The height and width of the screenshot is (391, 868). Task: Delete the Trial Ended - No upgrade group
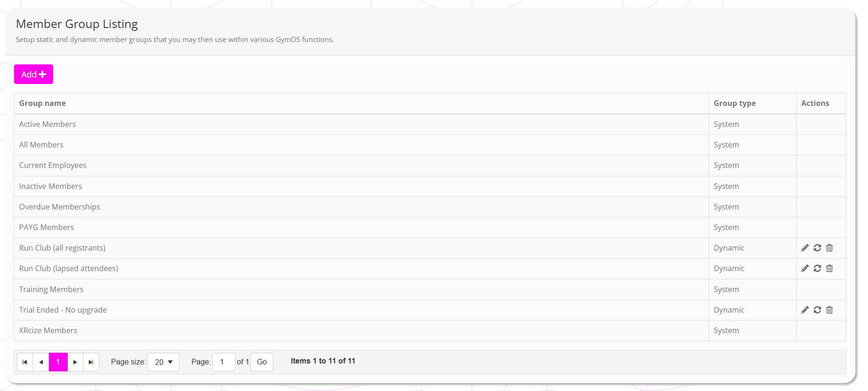(829, 310)
